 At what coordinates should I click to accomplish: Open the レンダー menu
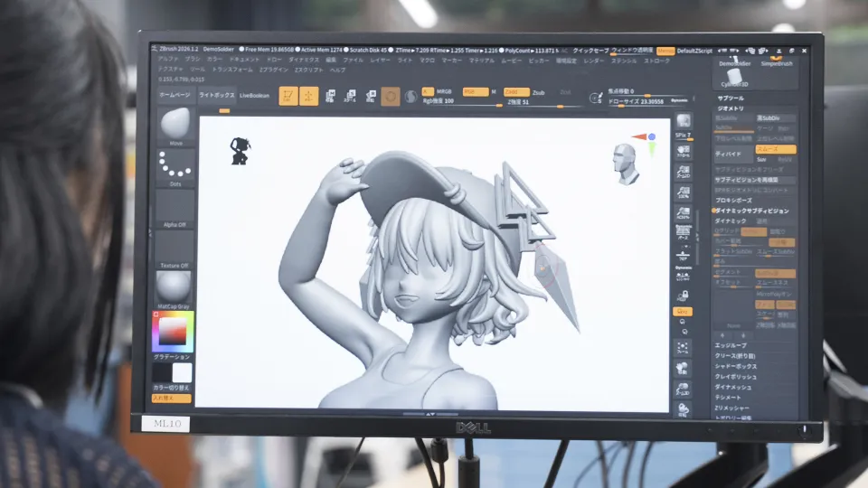click(593, 61)
